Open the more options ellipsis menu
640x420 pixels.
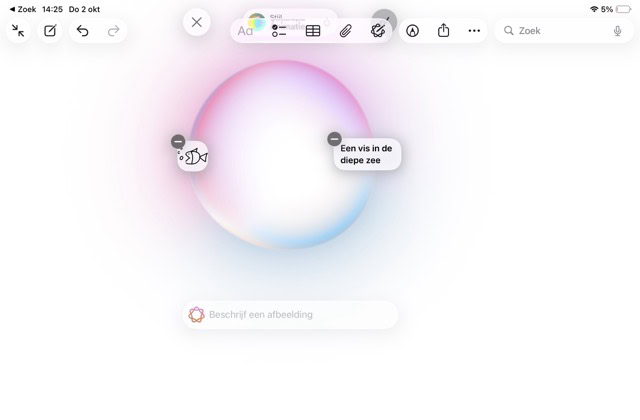pyautogui.click(x=474, y=31)
